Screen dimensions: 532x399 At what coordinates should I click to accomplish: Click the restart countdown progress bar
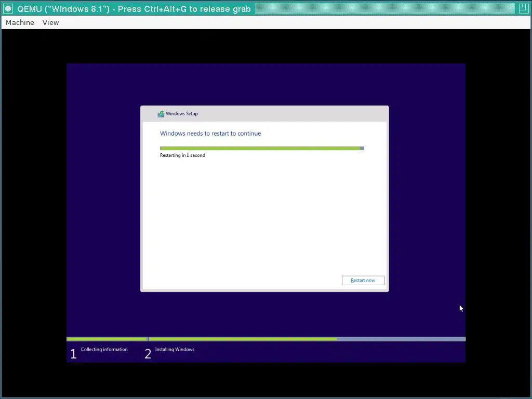262,148
